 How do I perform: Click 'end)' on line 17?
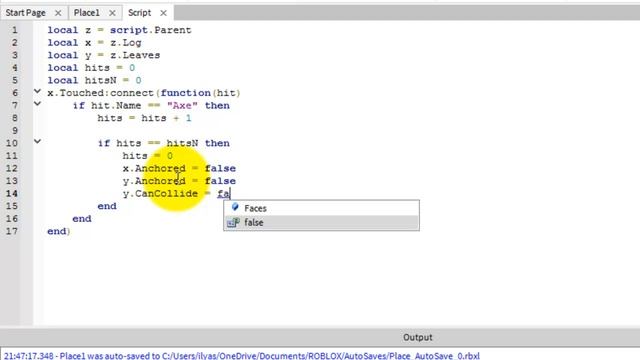click(59, 231)
